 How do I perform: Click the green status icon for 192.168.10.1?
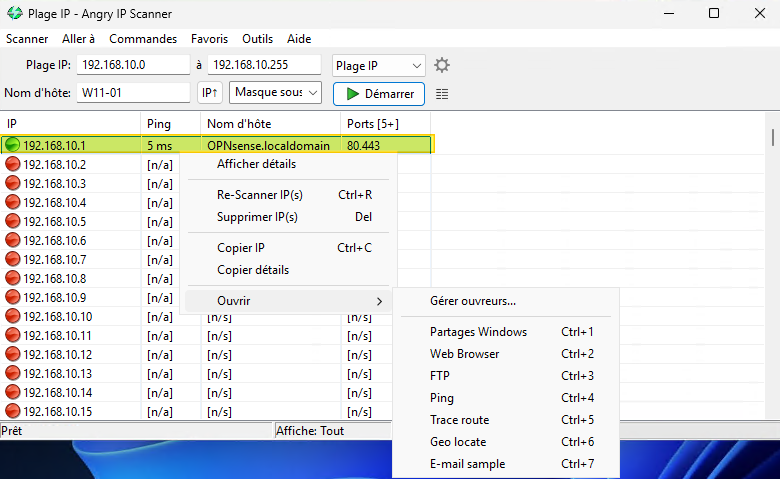[13, 145]
